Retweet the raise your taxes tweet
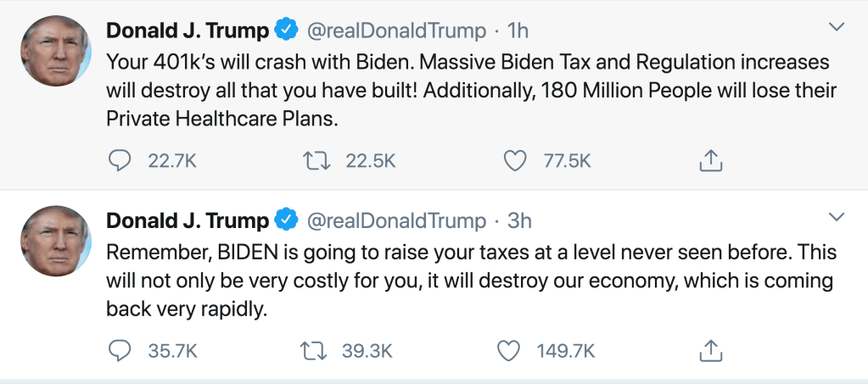Image resolution: width=868 pixels, height=384 pixels. (x=316, y=349)
